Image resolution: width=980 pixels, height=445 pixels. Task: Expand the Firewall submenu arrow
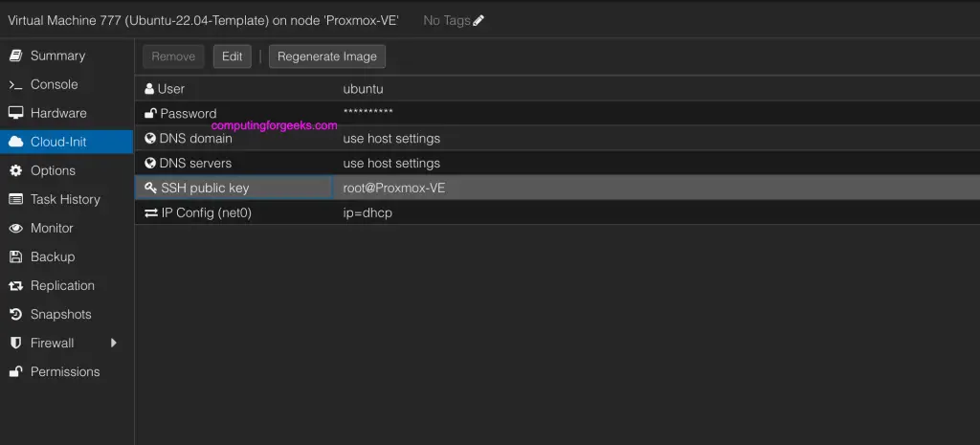tap(113, 343)
